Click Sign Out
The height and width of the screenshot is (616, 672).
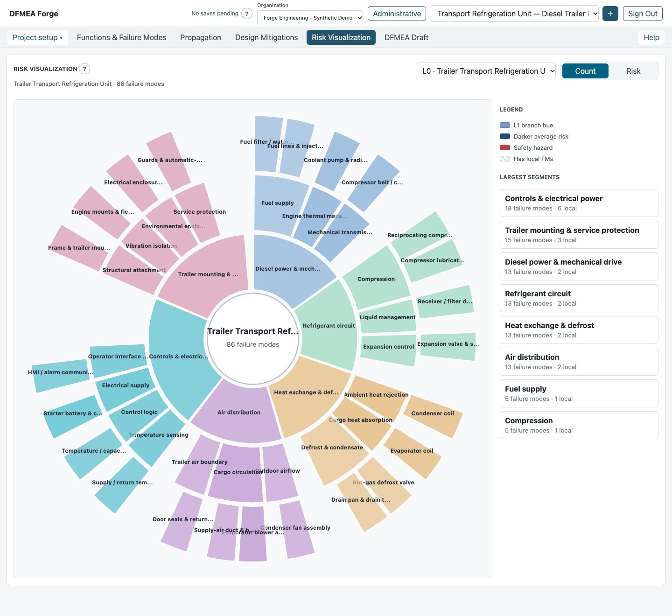click(x=643, y=14)
